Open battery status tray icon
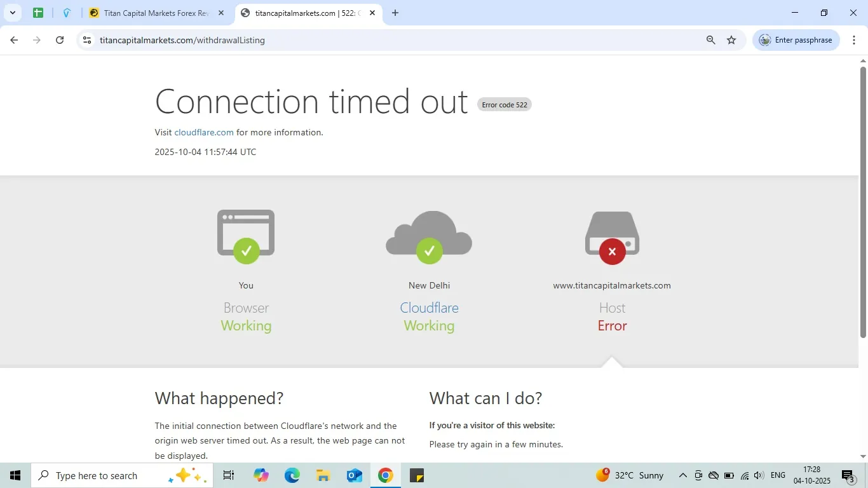868x488 pixels. coord(729,475)
